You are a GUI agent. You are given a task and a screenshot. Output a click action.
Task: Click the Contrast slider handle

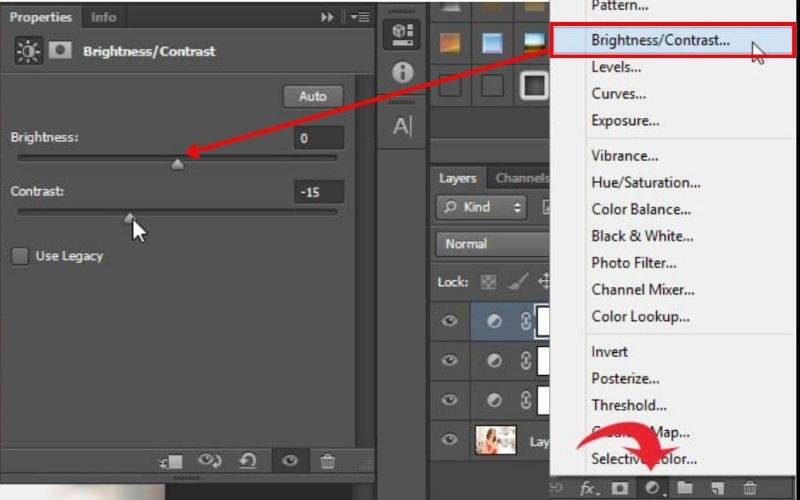coord(129,218)
